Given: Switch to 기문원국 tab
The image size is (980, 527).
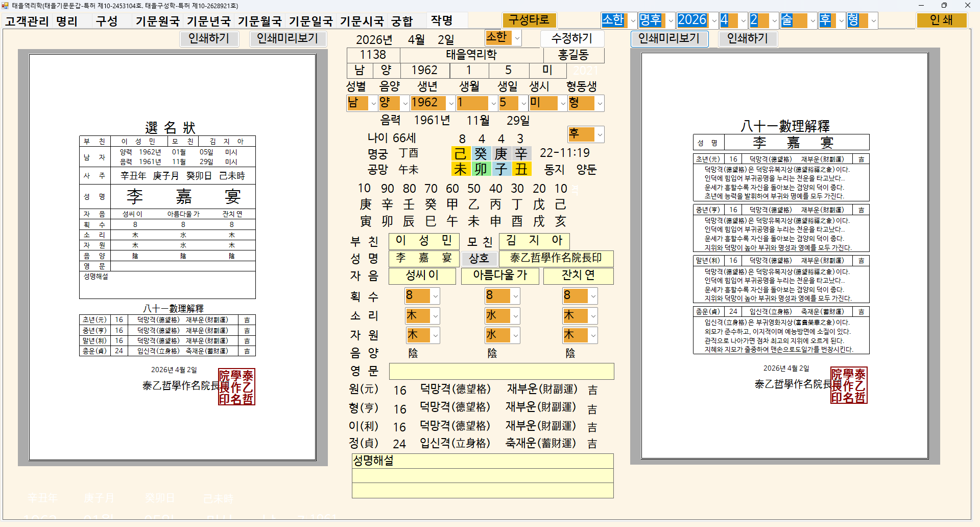Looking at the screenshot, I should (x=157, y=21).
